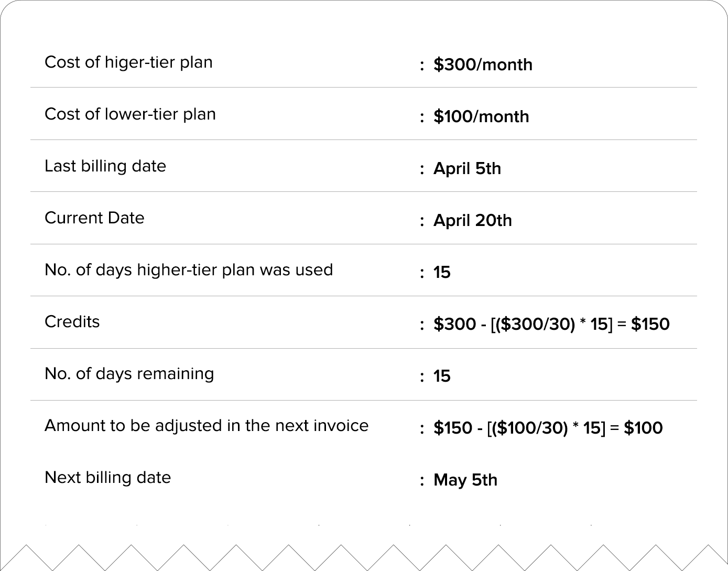The height and width of the screenshot is (571, 728).
Task: Select the $100/month value
Action: tap(481, 116)
